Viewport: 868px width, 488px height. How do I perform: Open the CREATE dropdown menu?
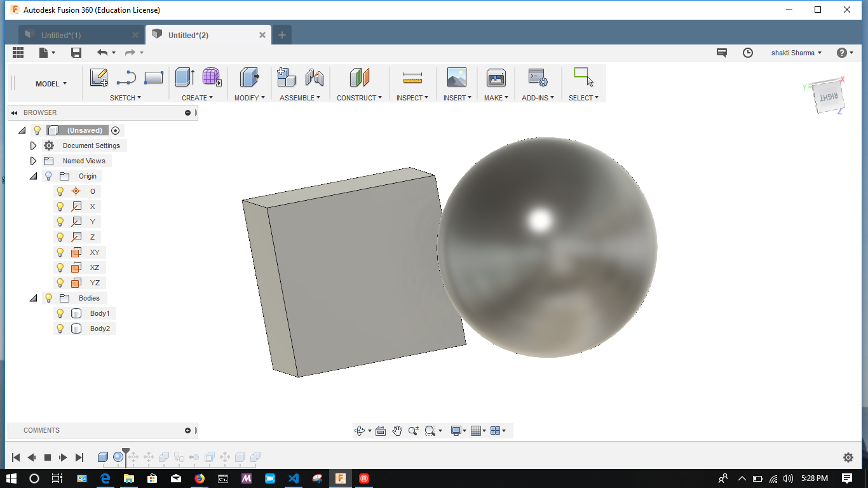click(197, 98)
